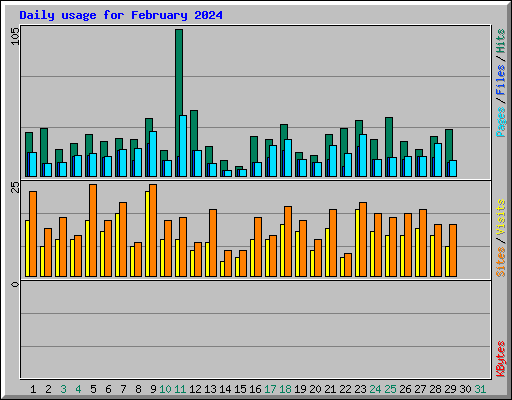Click the cyan Pages bar for day 23
The image size is (512, 400).
click(363, 156)
